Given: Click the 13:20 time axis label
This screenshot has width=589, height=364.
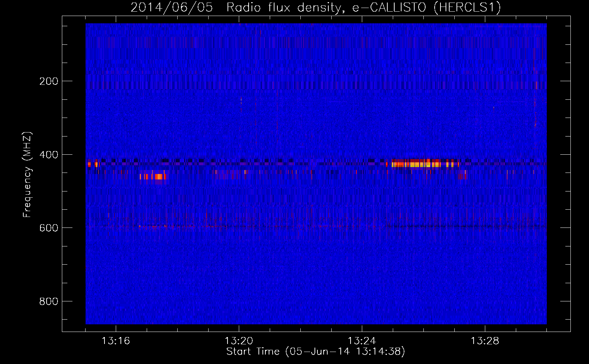Looking at the screenshot, I should pos(239,341).
